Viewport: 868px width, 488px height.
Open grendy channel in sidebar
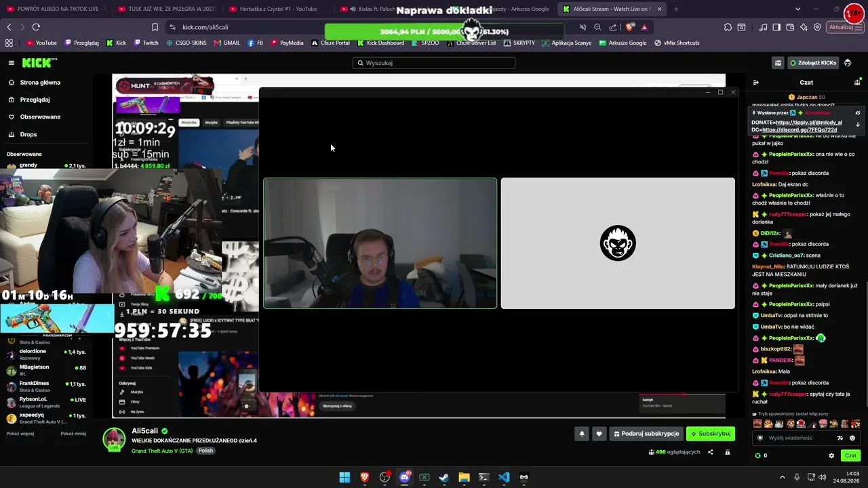[x=46, y=165]
